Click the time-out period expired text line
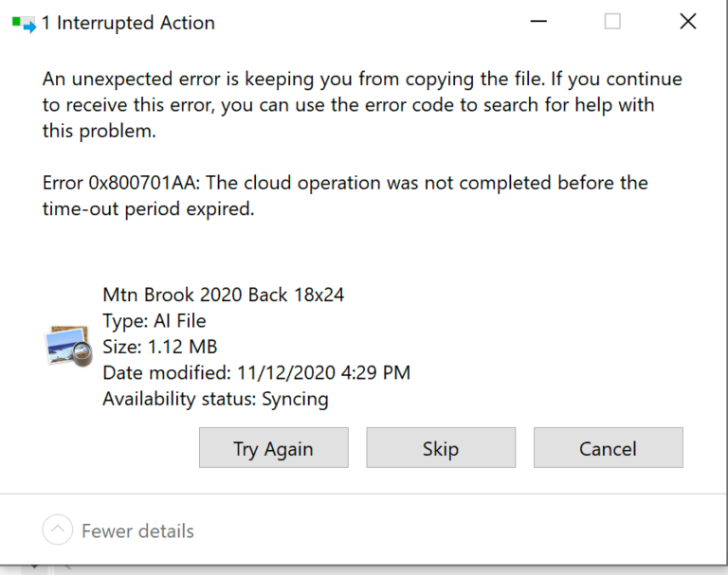Image resolution: width=728 pixels, height=575 pixels. coord(148,209)
